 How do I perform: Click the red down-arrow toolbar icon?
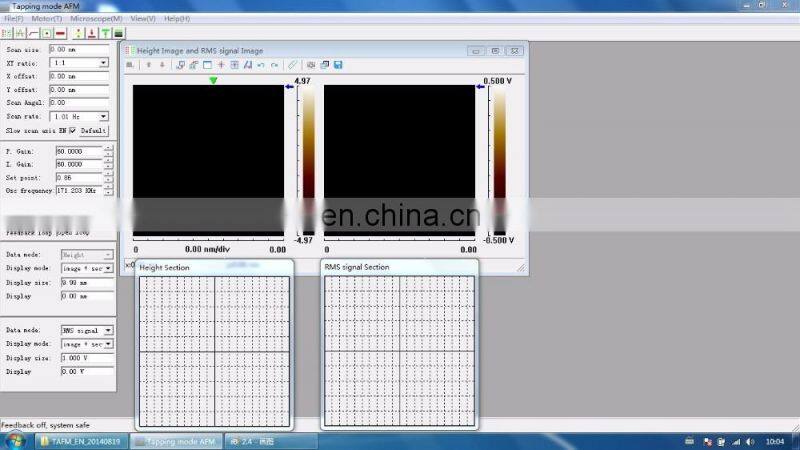pos(92,33)
